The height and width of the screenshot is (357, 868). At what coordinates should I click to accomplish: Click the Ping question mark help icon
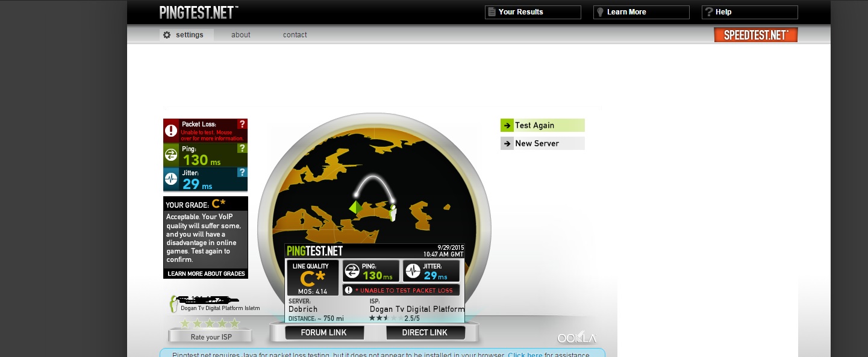click(242, 148)
